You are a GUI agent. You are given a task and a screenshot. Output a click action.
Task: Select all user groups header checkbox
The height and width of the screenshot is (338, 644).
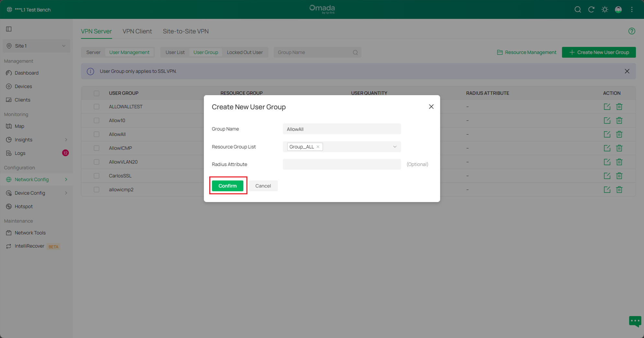coord(97,93)
